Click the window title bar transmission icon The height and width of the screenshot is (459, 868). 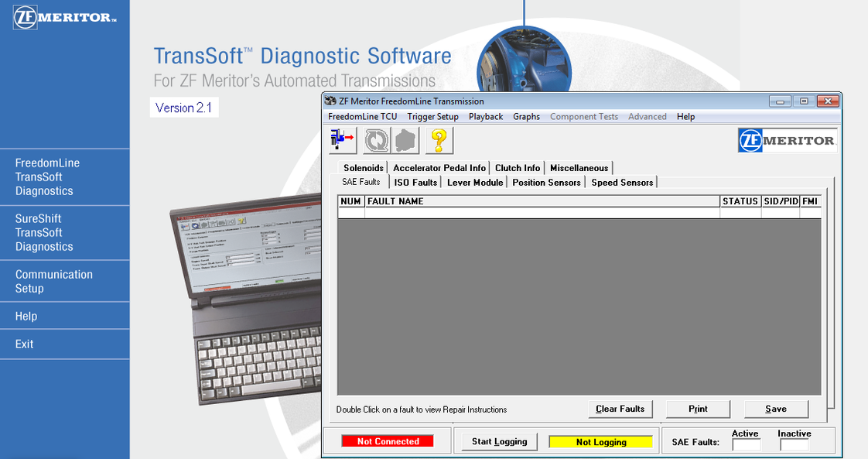point(330,101)
